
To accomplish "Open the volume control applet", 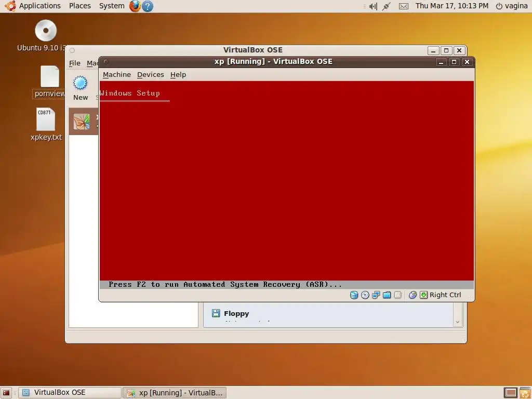I will coord(373,6).
